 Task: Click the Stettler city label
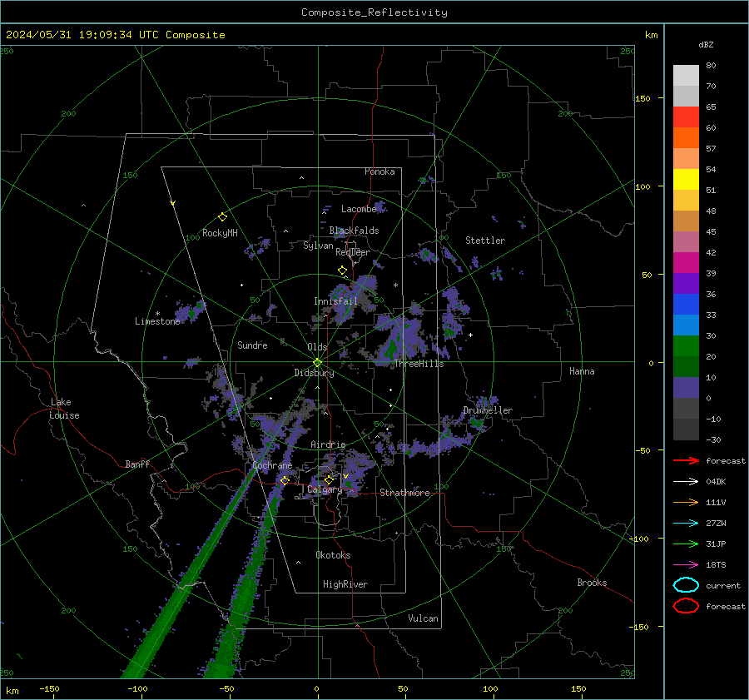[485, 241]
